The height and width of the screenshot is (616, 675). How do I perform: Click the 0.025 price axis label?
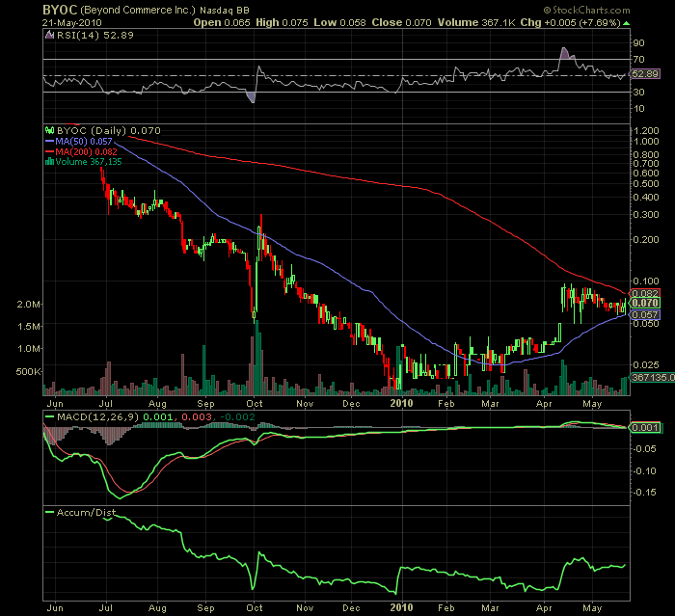646,365
